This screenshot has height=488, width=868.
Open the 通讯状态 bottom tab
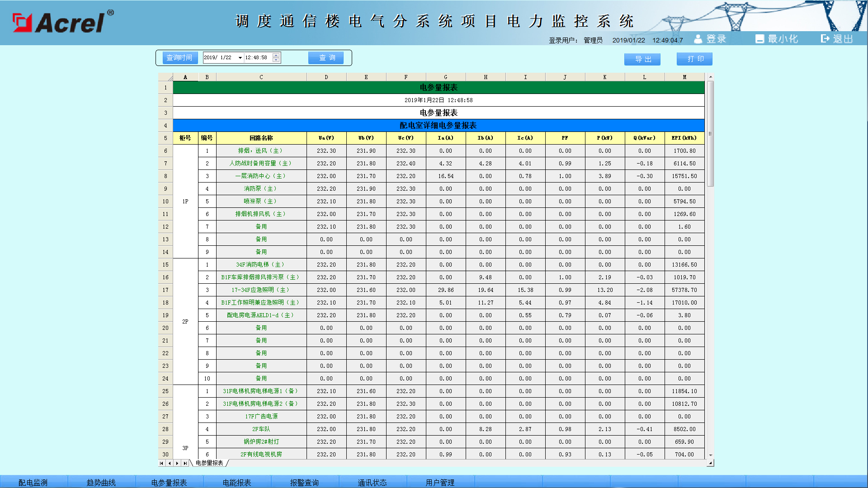point(373,482)
